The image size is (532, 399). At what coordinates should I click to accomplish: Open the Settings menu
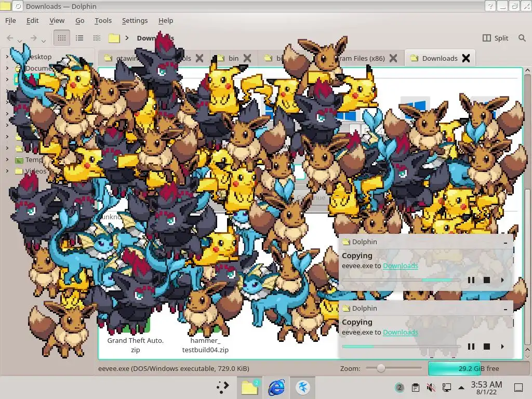pos(135,20)
